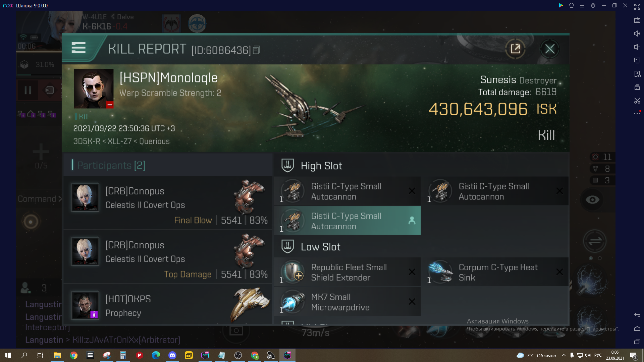Open Windows Start menu
The width and height of the screenshot is (644, 362).
point(8,355)
